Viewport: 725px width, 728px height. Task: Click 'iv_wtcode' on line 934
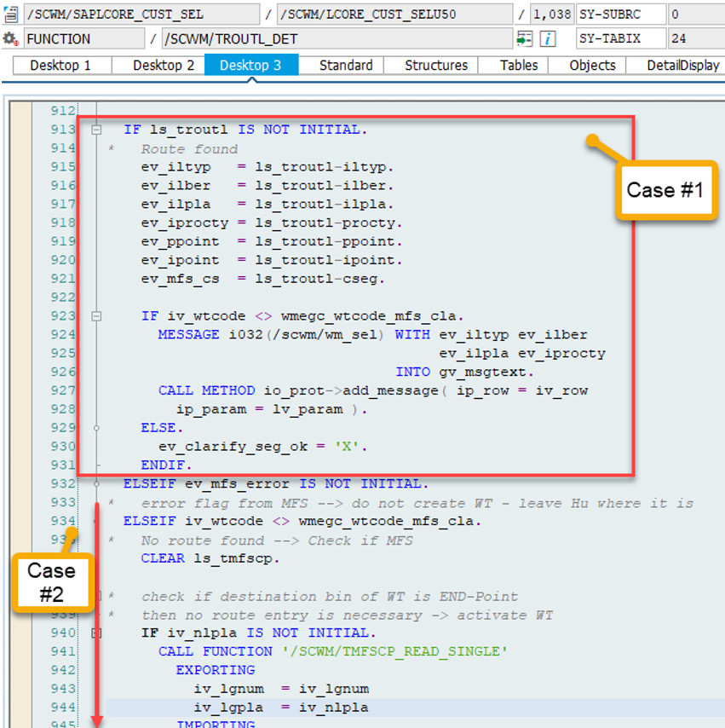pos(224,521)
